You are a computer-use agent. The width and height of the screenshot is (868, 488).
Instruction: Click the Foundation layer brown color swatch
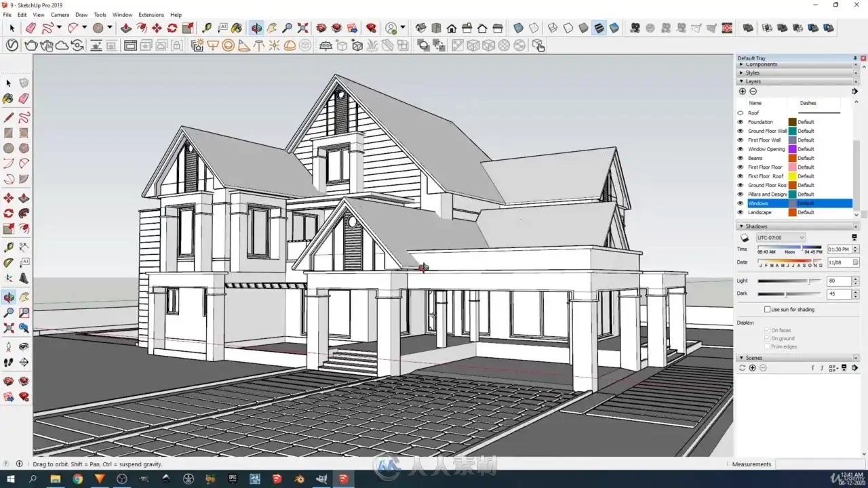pyautogui.click(x=792, y=122)
